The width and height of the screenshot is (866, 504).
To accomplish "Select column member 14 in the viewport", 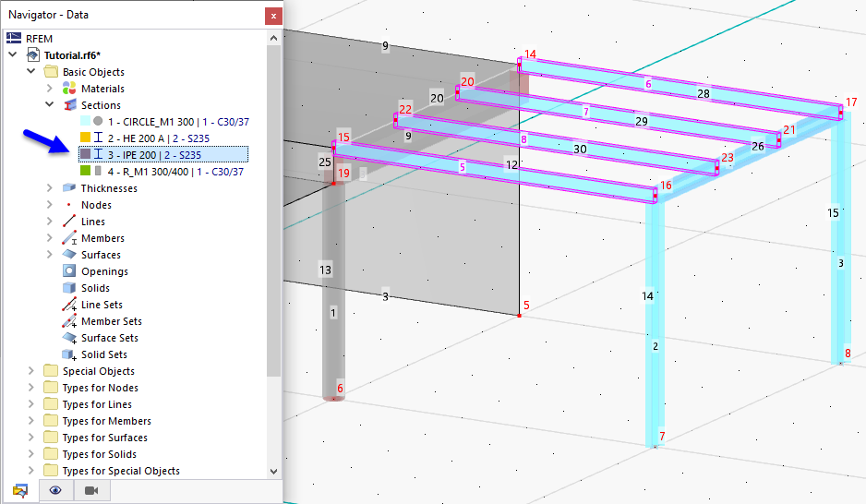I will (655, 326).
